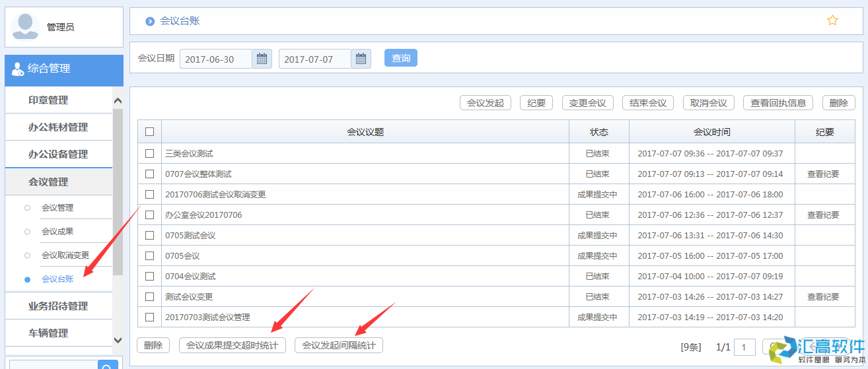Toggle the select-all checkbox in table header
Image resolution: width=868 pixels, height=369 pixels.
pos(149,132)
